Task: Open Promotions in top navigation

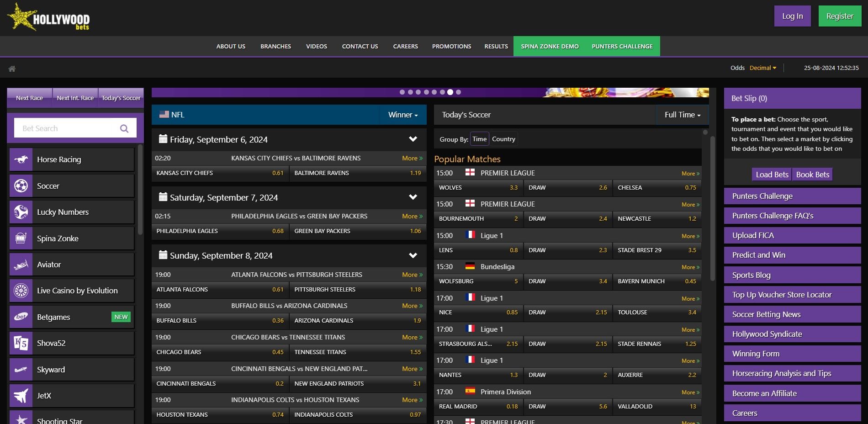Action: [x=451, y=46]
